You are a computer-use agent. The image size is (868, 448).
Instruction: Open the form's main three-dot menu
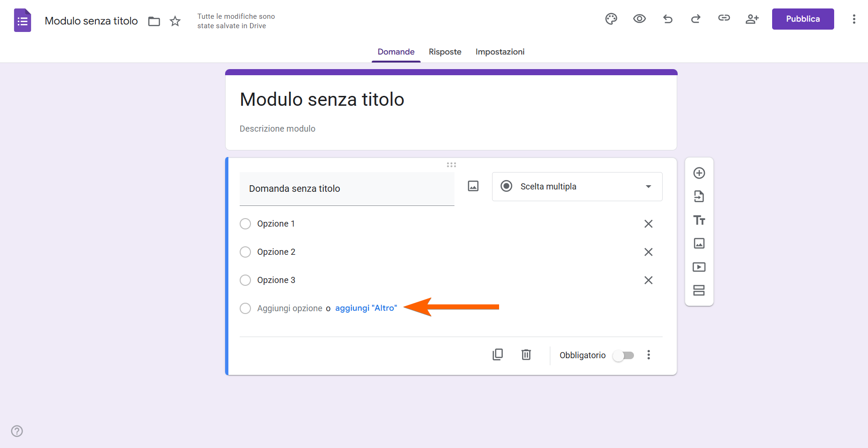pyautogui.click(x=854, y=19)
